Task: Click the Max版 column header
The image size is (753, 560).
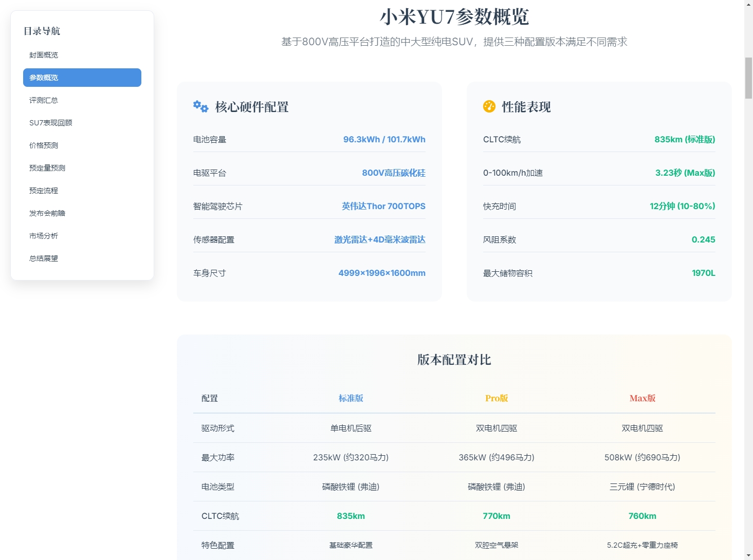Action: tap(642, 398)
